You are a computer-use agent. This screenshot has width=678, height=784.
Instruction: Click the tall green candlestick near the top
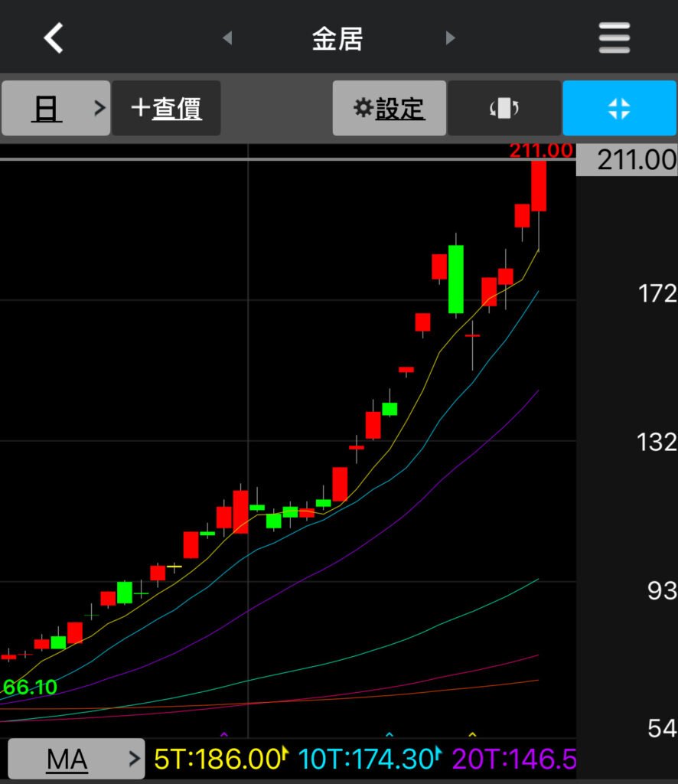456,279
